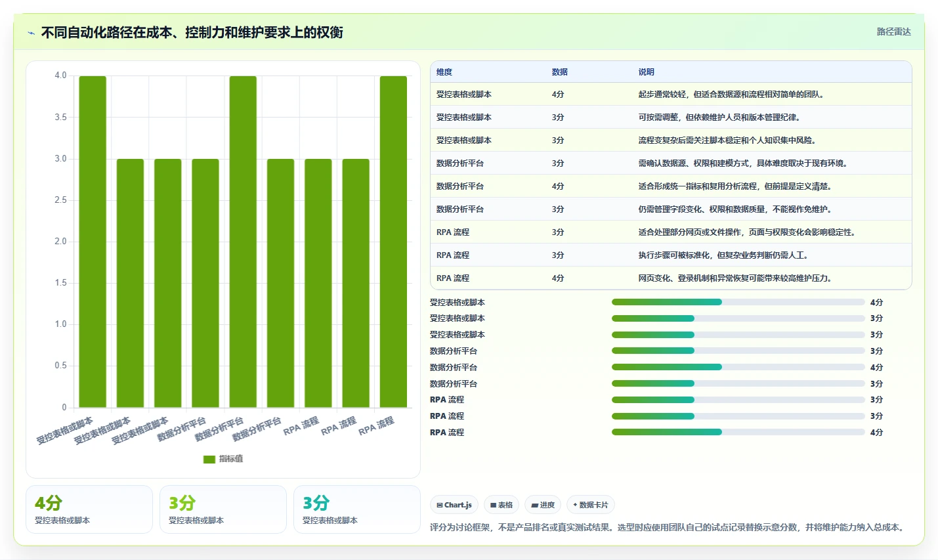Click 数据分析平台 in the 需确认数据源 table row
This screenshot has height=560, width=938.
[x=460, y=163]
